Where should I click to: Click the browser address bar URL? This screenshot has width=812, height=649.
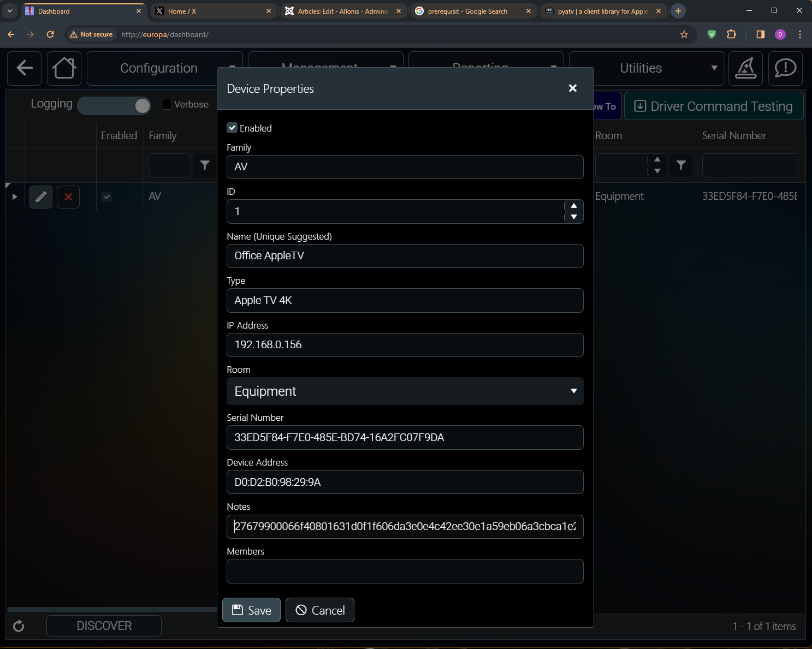point(165,34)
